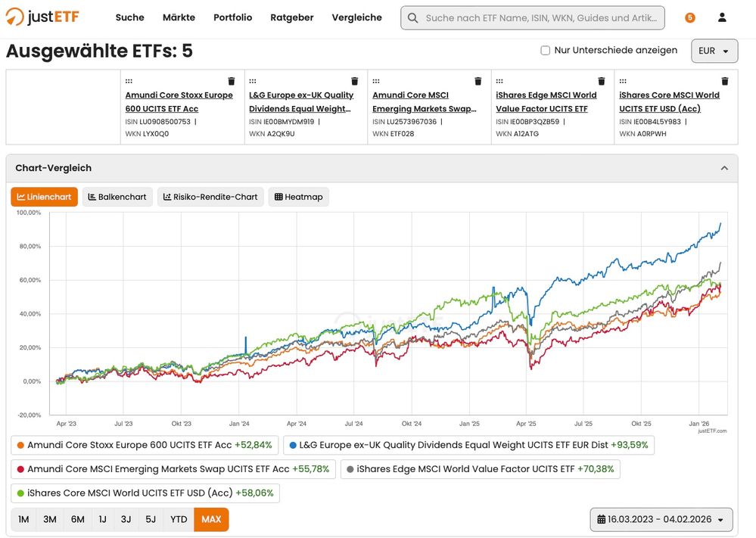Open Amundi Core MSCI Emerging Markets Swap link
The image size is (756, 538).
tap(425, 101)
